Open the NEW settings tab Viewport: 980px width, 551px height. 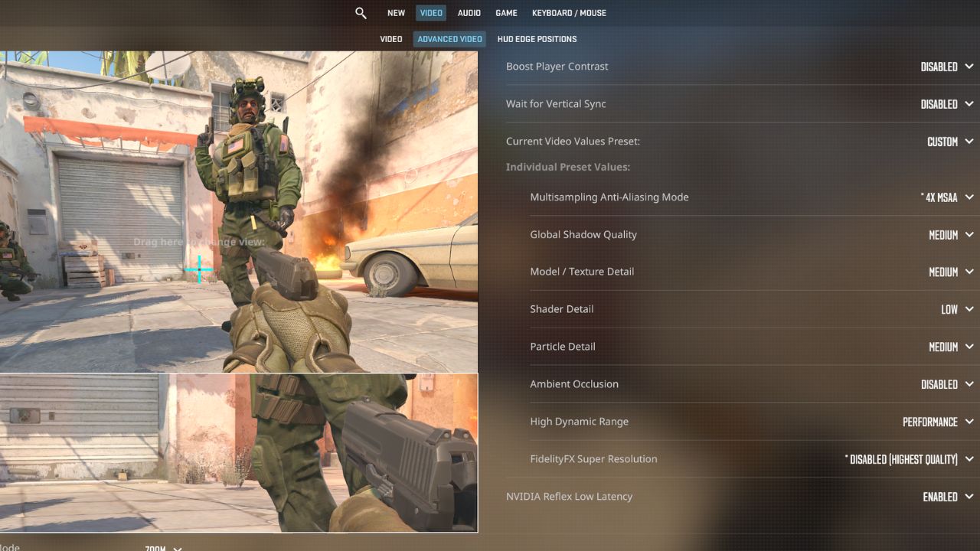396,13
